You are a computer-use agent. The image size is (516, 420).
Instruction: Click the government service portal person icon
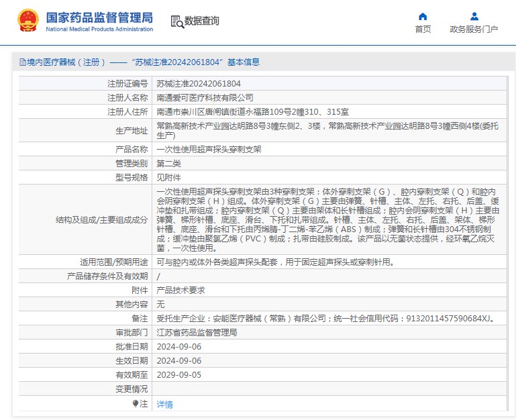474,17
